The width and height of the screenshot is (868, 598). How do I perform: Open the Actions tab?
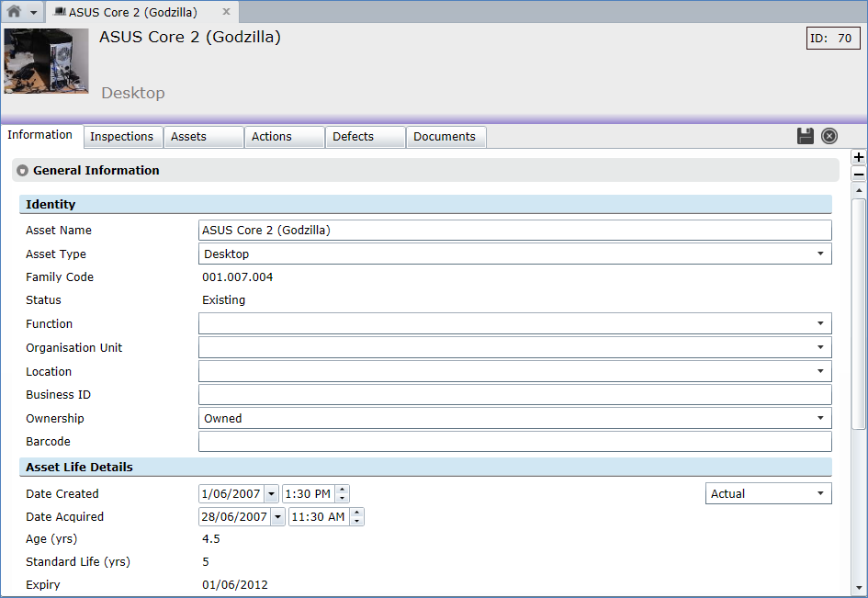284,137
